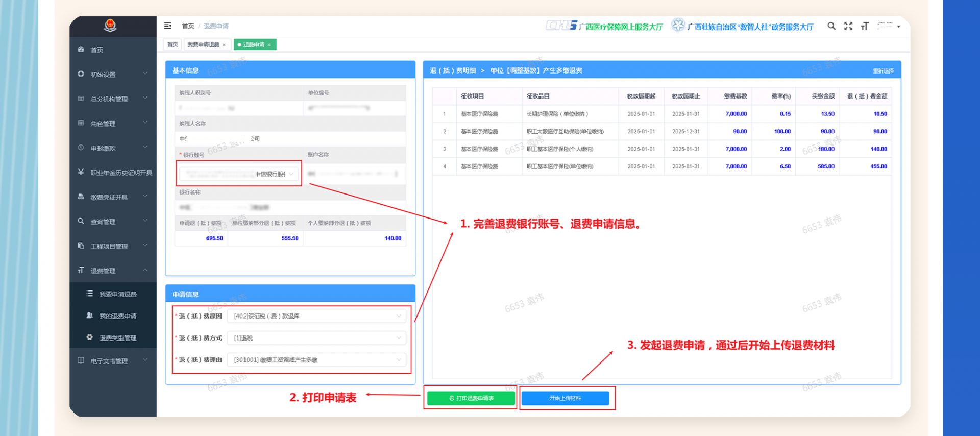
Task: Open the 银行账号 dropdown
Action: click(239, 174)
